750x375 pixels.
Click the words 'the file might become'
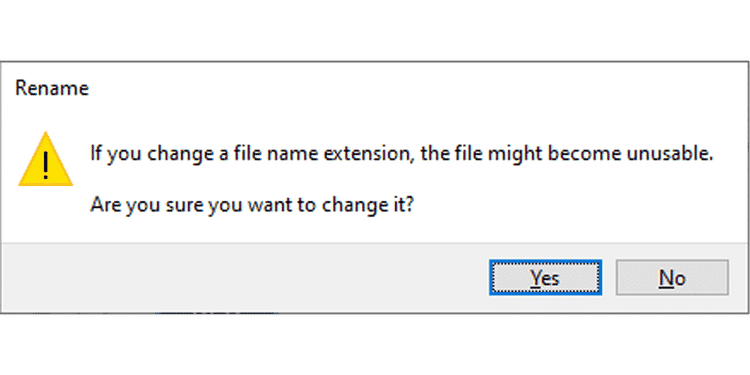point(519,155)
